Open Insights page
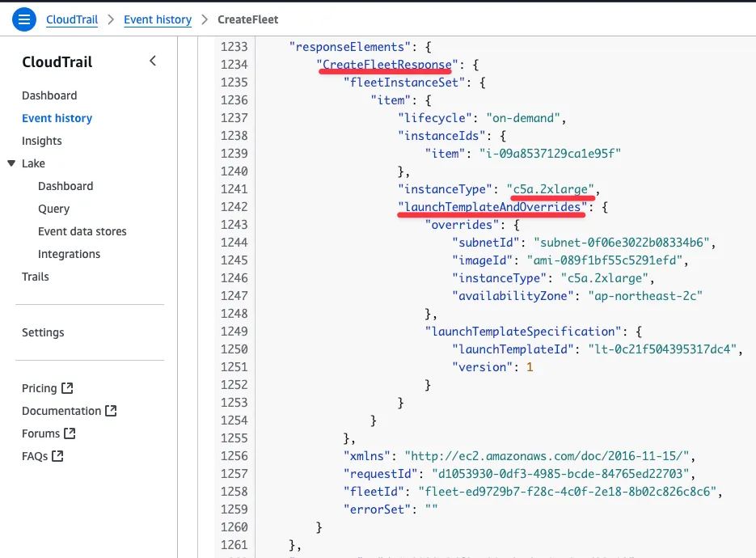The width and height of the screenshot is (756, 558). click(x=41, y=141)
